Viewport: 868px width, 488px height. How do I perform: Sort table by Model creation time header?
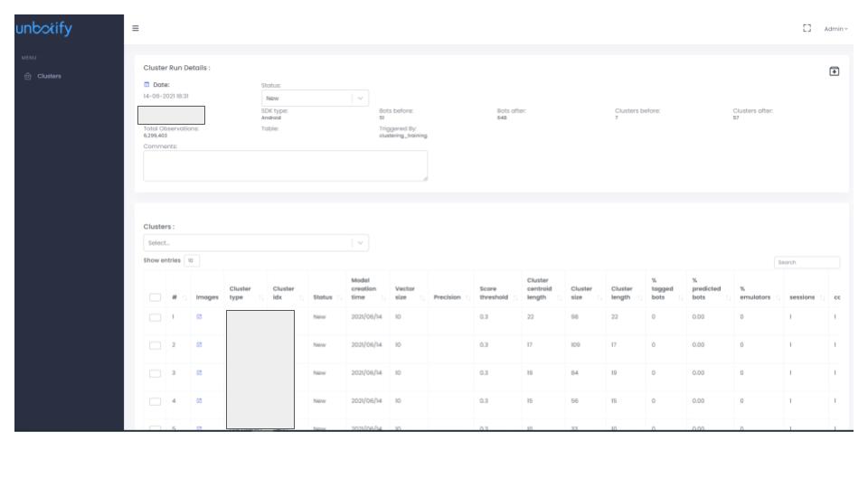click(363, 289)
